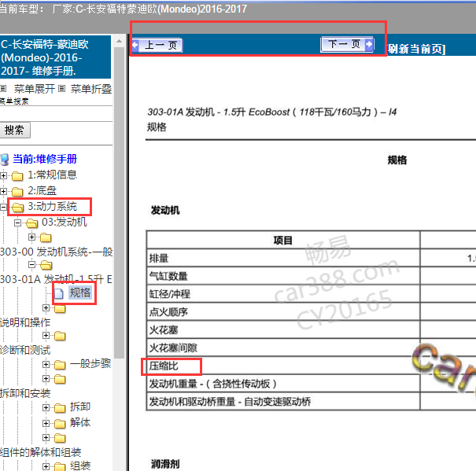Select the 1:常规信息 tree item
Viewport: 476px width, 471px height.
tap(52, 175)
